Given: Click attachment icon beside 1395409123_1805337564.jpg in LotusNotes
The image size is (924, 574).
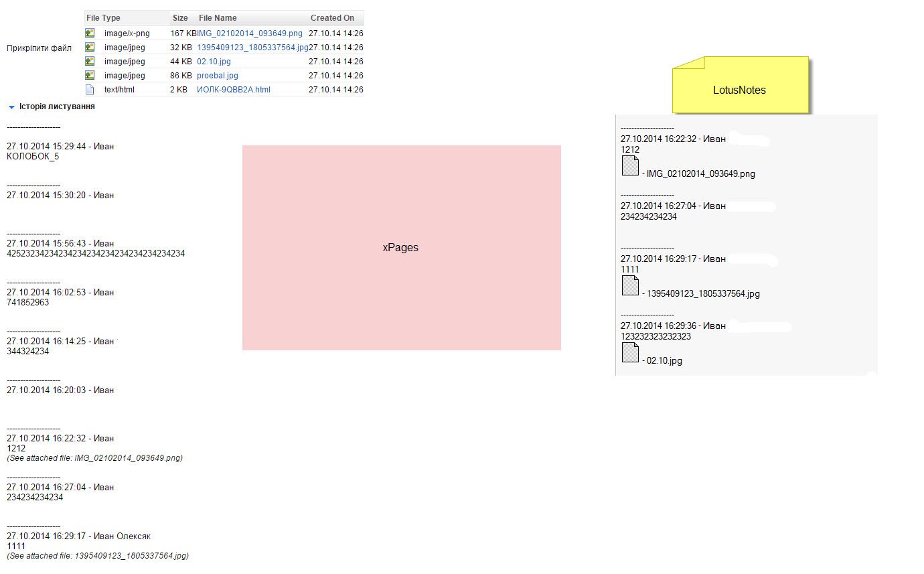Looking at the screenshot, I should pos(630,285).
